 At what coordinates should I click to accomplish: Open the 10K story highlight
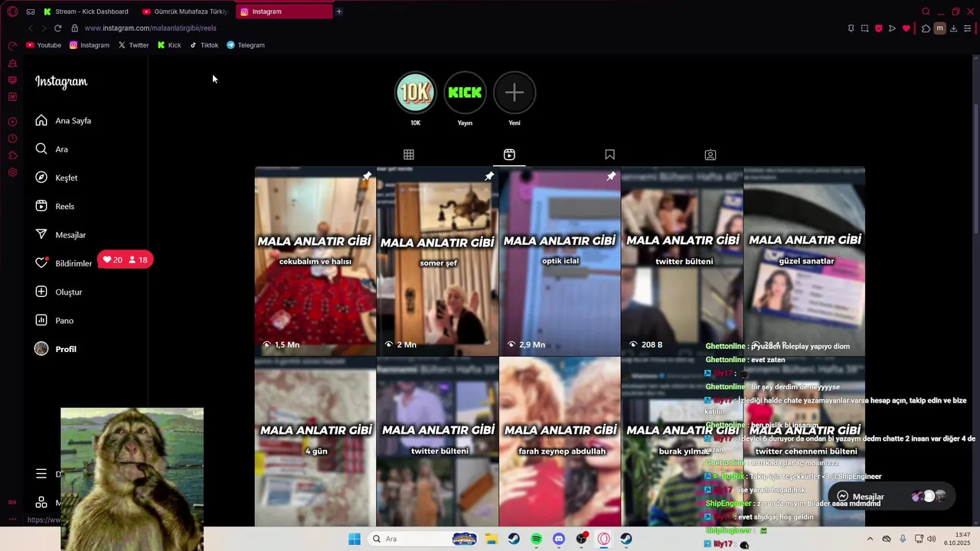click(415, 93)
